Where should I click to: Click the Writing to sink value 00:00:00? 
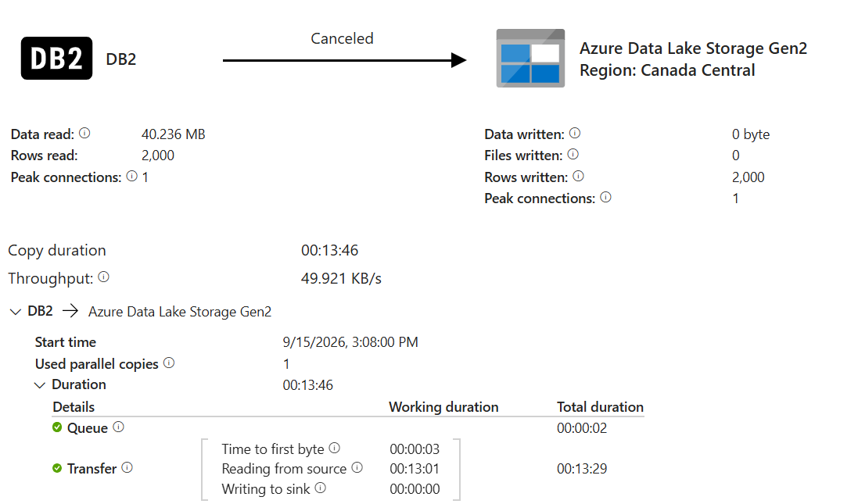pyautogui.click(x=415, y=488)
